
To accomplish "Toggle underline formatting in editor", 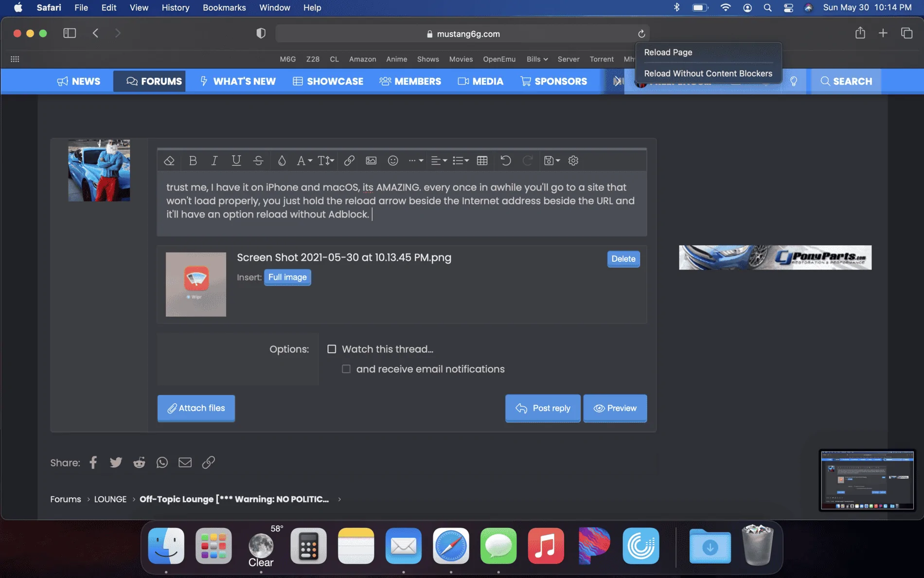I will [236, 161].
